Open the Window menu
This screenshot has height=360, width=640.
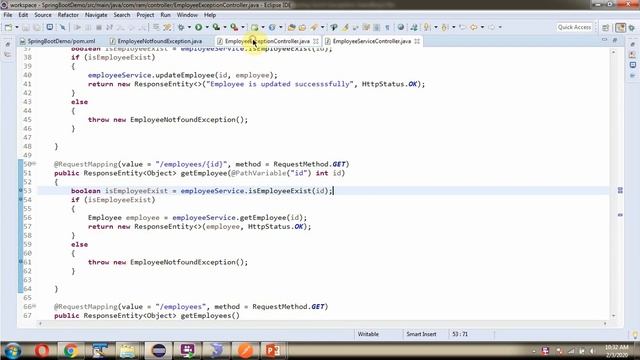tap(187, 15)
